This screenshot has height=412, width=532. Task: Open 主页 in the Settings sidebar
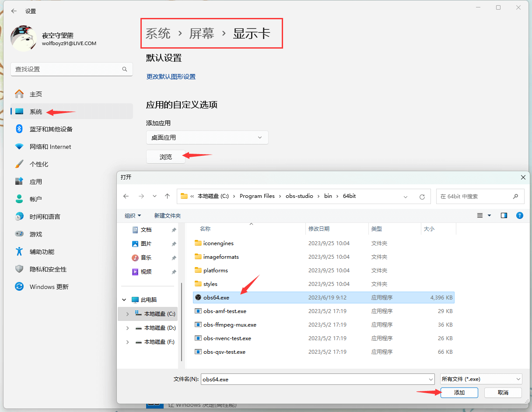click(72, 94)
